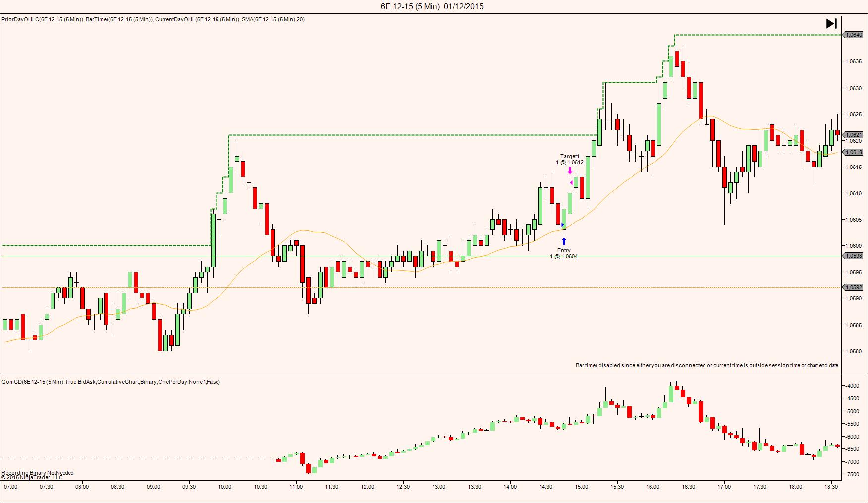Click the 1,0585 price axis label

pyautogui.click(x=854, y=325)
